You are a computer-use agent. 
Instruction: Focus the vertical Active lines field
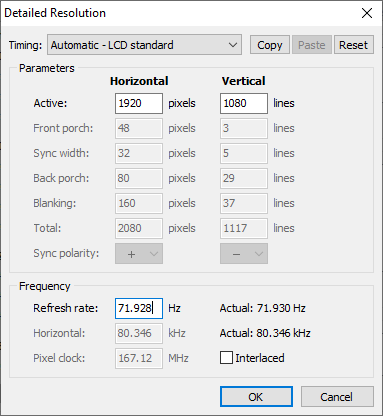(x=244, y=103)
